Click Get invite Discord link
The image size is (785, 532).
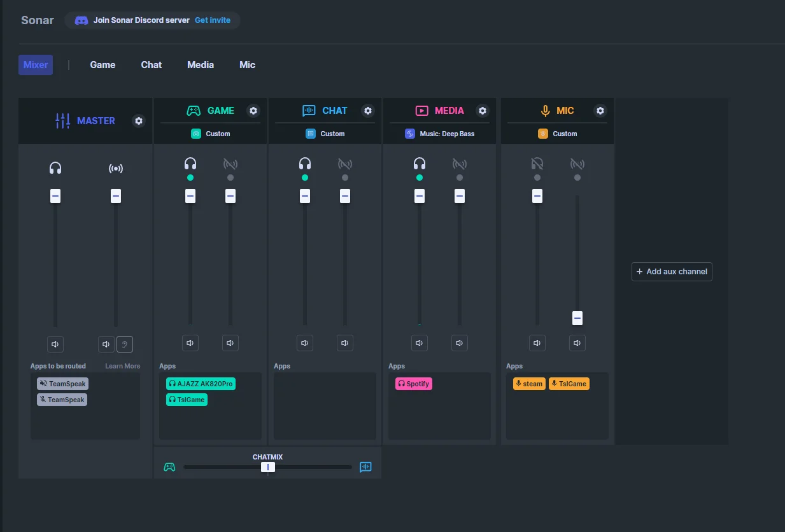coord(213,20)
